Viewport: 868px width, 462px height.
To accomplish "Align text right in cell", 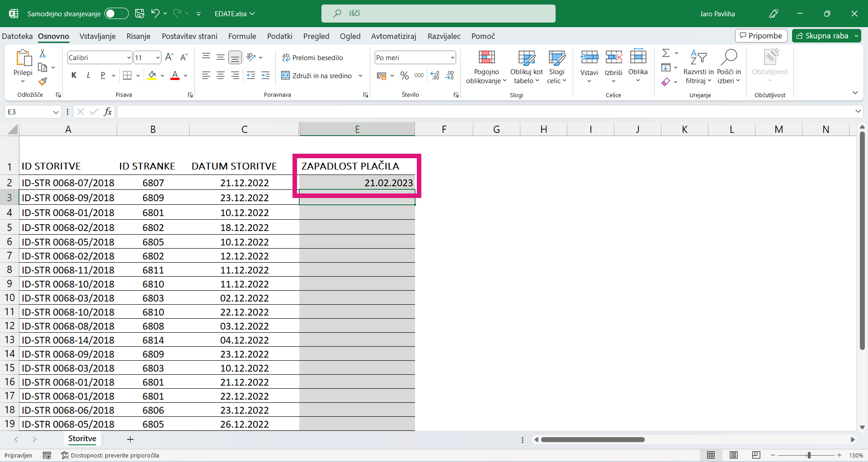I will tap(235, 75).
